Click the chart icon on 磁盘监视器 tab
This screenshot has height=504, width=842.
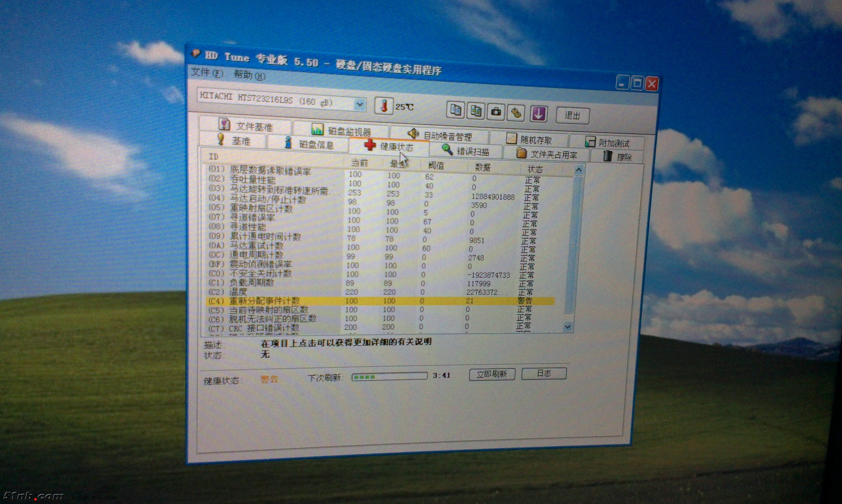[x=318, y=129]
